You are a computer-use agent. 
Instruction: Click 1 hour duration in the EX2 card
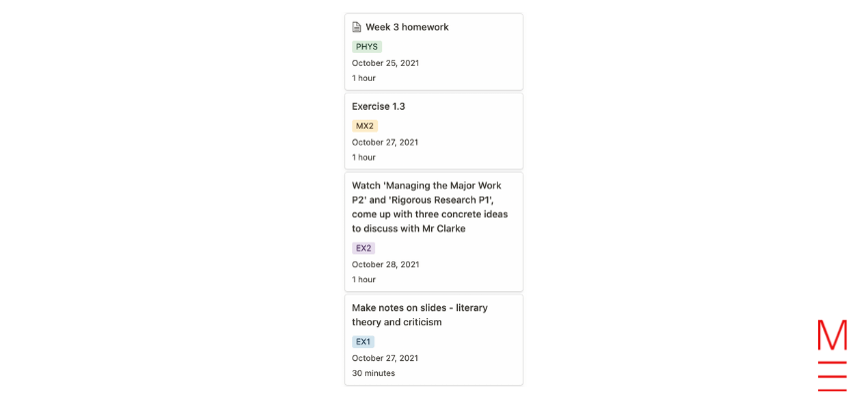pyautogui.click(x=364, y=279)
